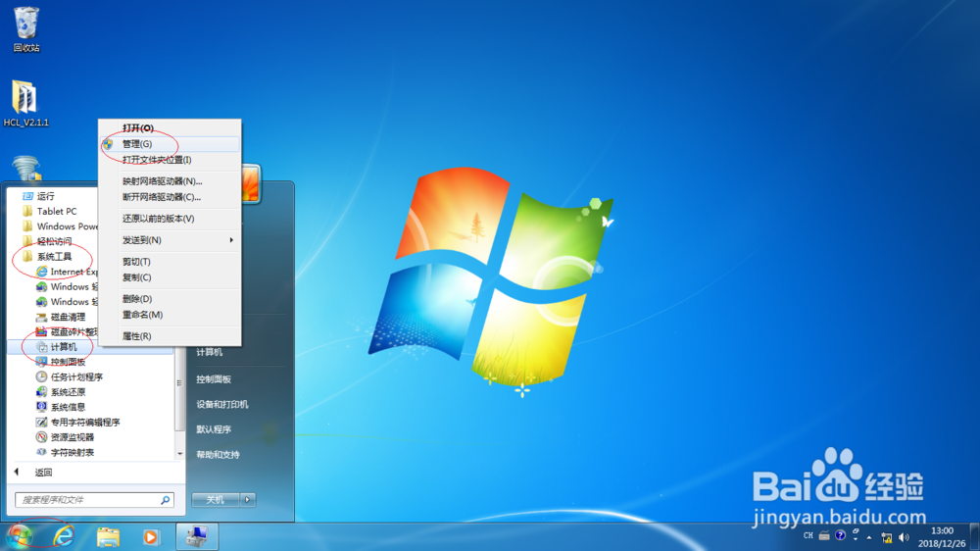Open 默认程序 in right pane

tap(214, 429)
